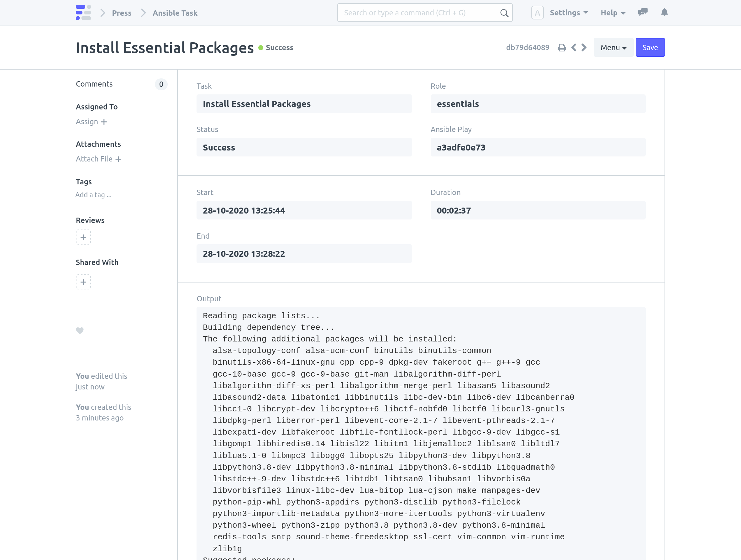741x560 pixels.
Task: Share document via Shared With plus
Action: point(83,282)
